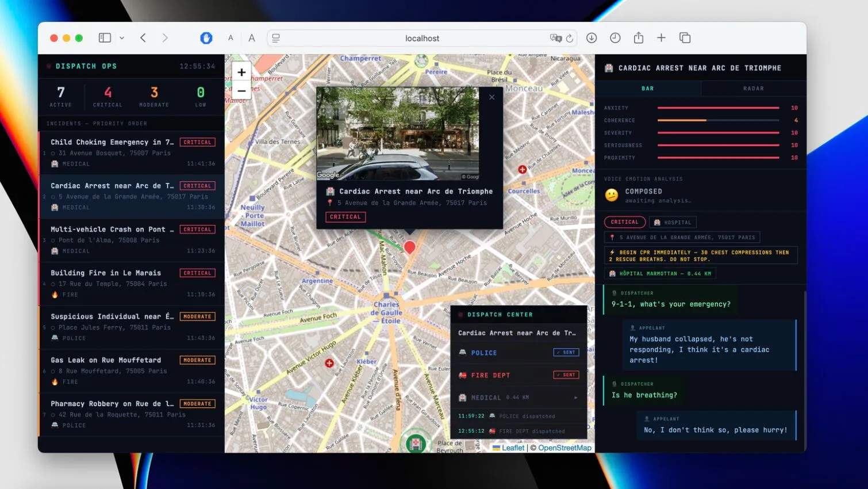Click the Begin CPR immediately instruction
Image resolution: width=868 pixels, height=489 pixels.
click(701, 255)
